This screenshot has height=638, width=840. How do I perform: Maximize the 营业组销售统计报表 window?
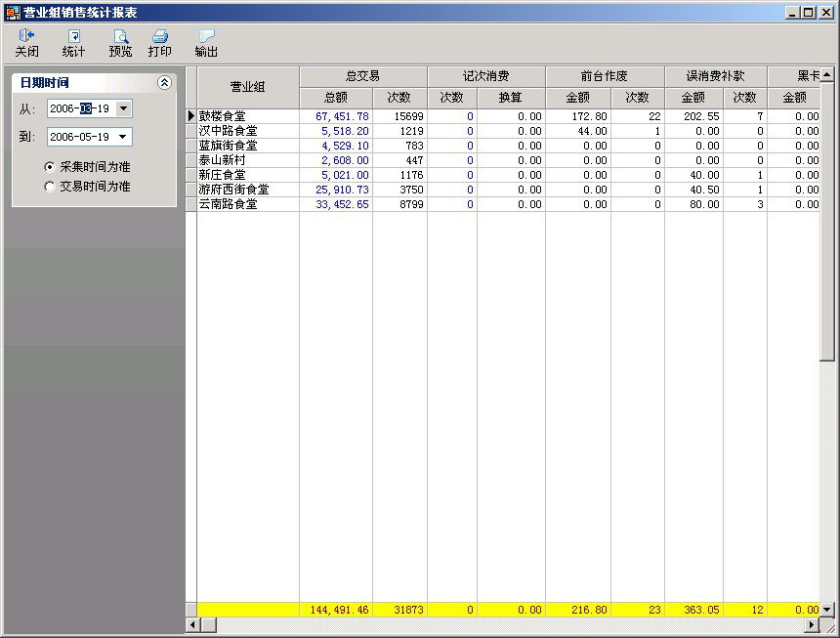tap(809, 12)
